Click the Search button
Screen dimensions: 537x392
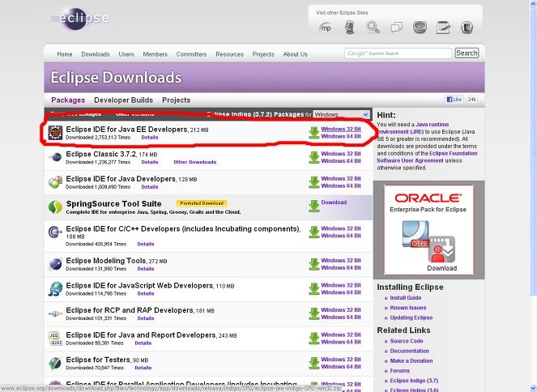click(467, 53)
